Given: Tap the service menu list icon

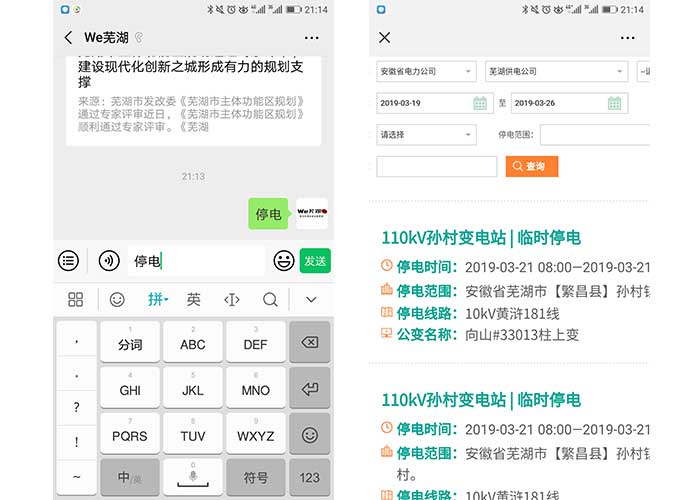Looking at the screenshot, I should 68,261.
